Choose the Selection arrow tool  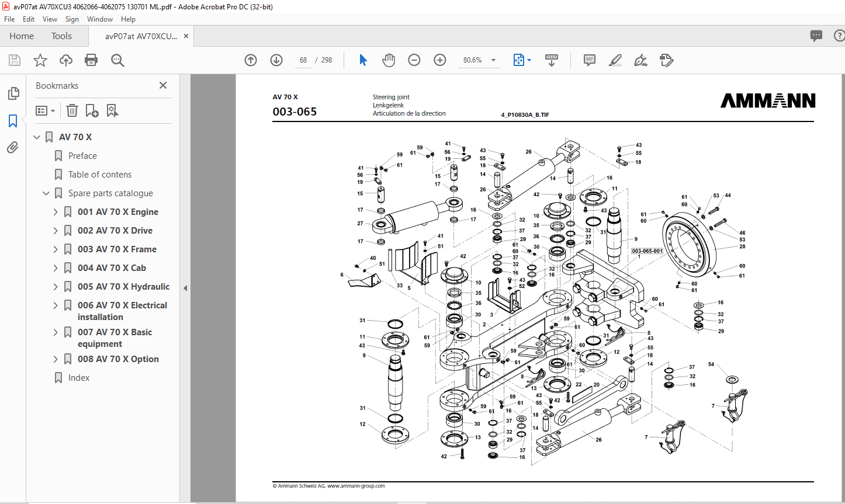point(363,60)
